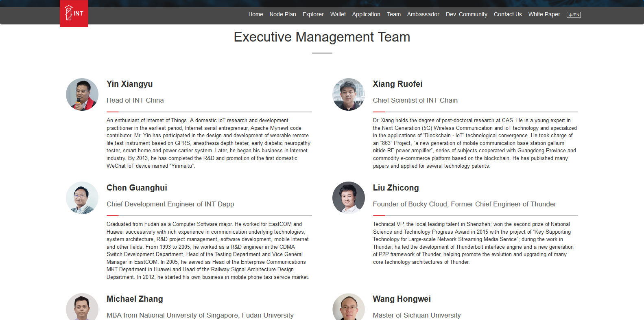
Task: Click Chen Guanghui's biography paragraph
Action: click(x=208, y=250)
